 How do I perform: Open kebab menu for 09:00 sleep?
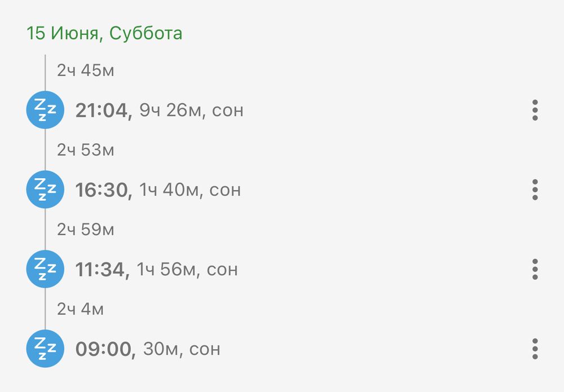click(x=535, y=349)
